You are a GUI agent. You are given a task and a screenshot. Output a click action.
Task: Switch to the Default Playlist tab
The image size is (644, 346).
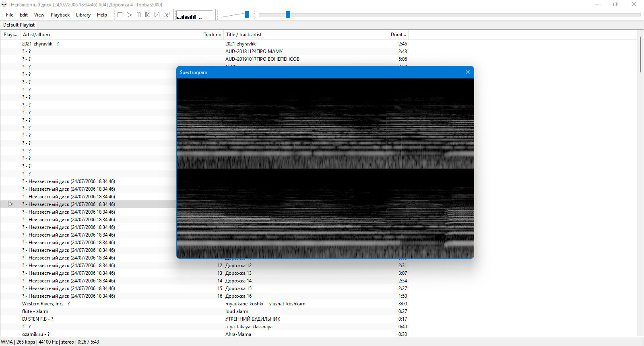coord(19,25)
